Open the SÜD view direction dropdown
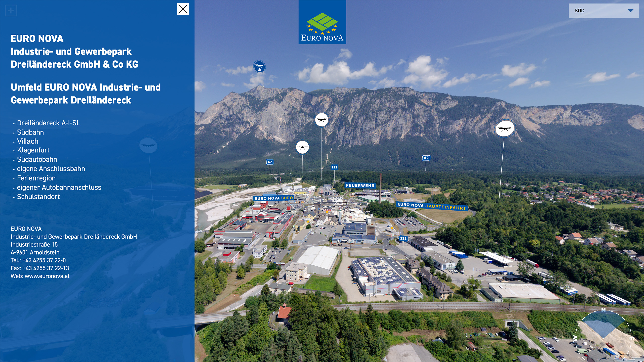644x362 pixels. point(603,11)
